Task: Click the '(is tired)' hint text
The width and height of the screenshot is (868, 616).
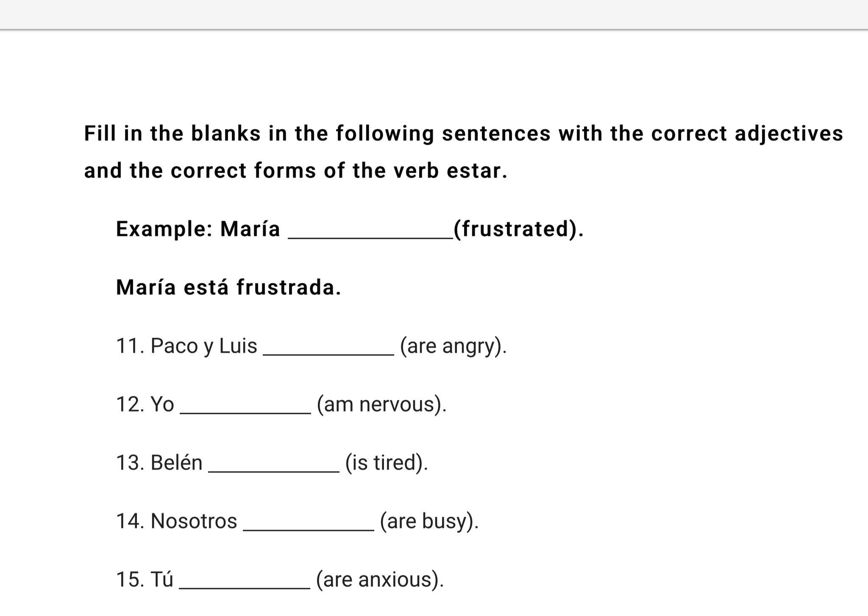Action: click(x=387, y=462)
